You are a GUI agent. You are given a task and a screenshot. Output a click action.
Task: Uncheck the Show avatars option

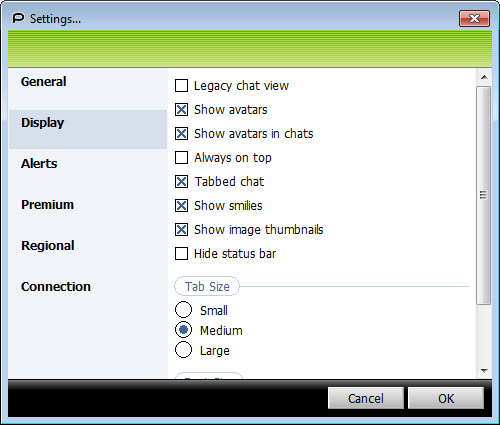pos(181,110)
